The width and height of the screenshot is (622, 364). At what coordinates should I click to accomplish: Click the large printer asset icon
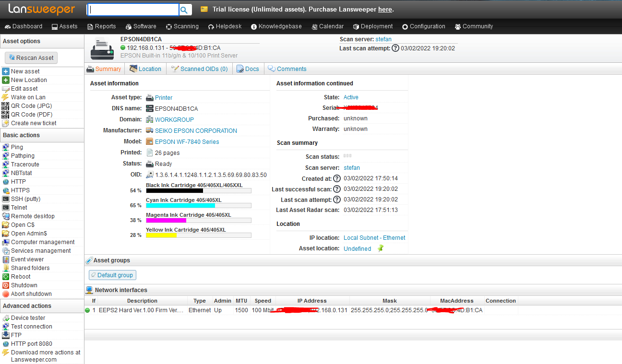point(102,48)
